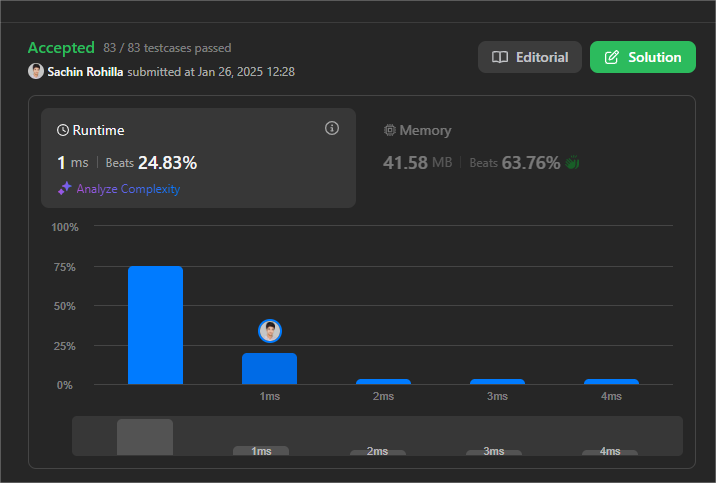This screenshot has width=716, height=483.
Task: Click the 75% axis label
Action: [64, 267]
